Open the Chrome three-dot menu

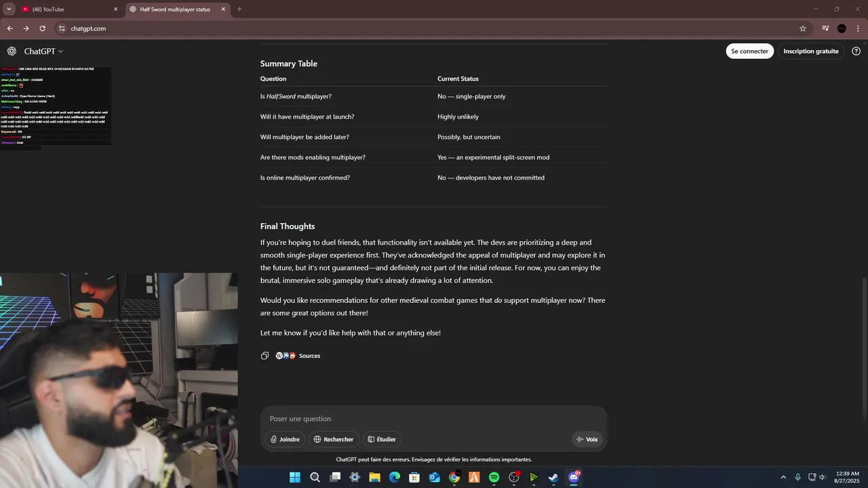(x=858, y=28)
